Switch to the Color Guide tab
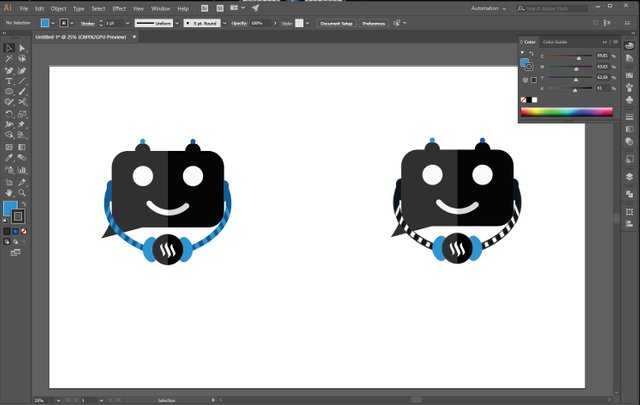640x405 pixels. [x=555, y=42]
